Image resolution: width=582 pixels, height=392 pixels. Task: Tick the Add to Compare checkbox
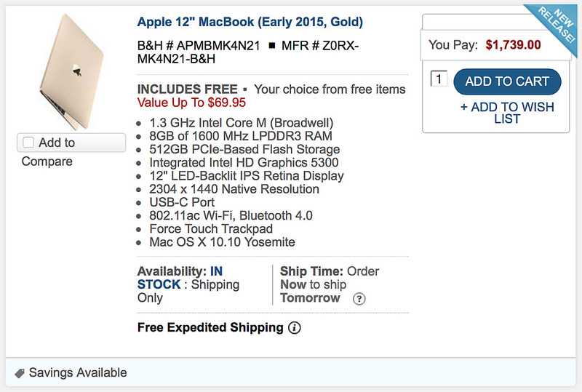point(29,143)
